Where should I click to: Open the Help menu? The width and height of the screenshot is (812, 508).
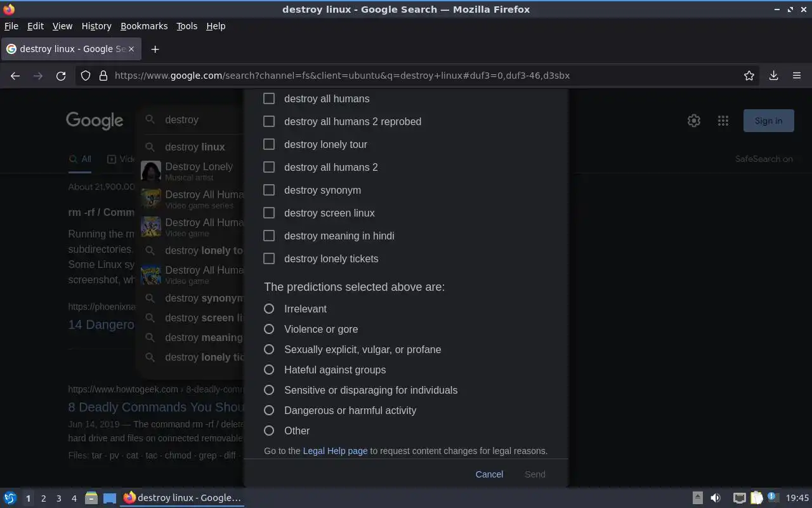pos(216,26)
